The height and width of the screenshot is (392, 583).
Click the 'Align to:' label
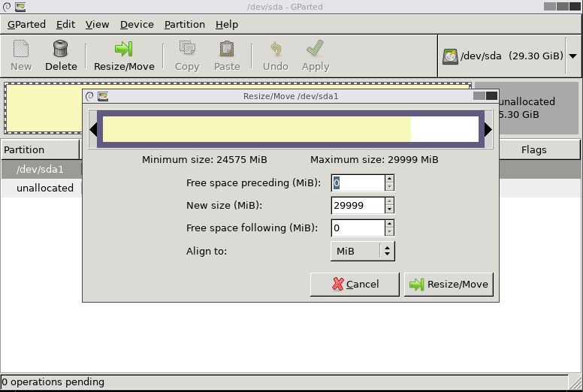click(207, 251)
